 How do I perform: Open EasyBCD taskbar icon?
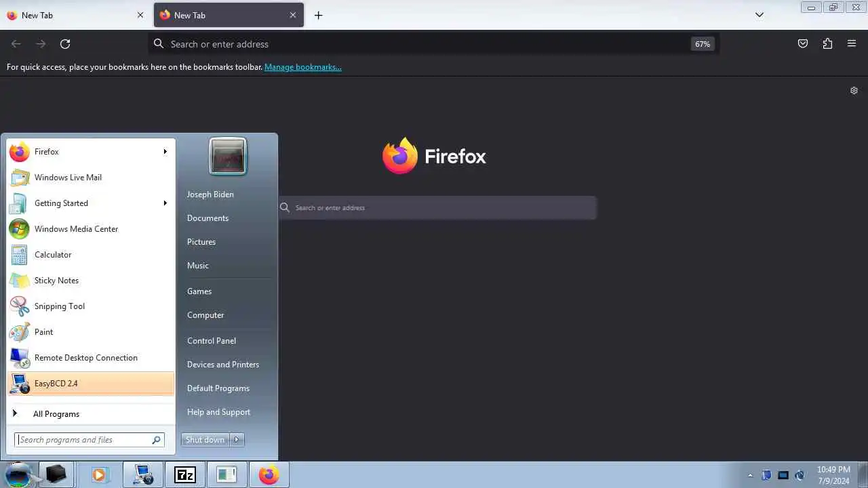143,475
